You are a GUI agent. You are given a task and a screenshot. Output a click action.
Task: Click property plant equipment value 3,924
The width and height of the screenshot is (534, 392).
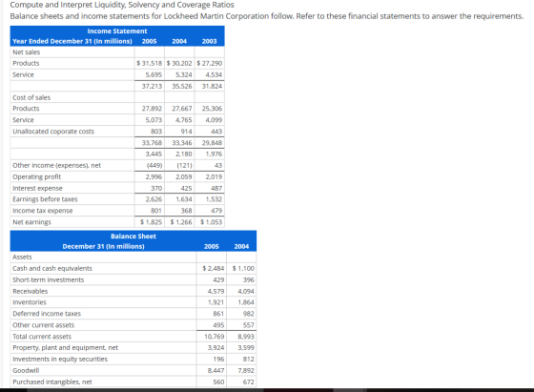pos(216,348)
